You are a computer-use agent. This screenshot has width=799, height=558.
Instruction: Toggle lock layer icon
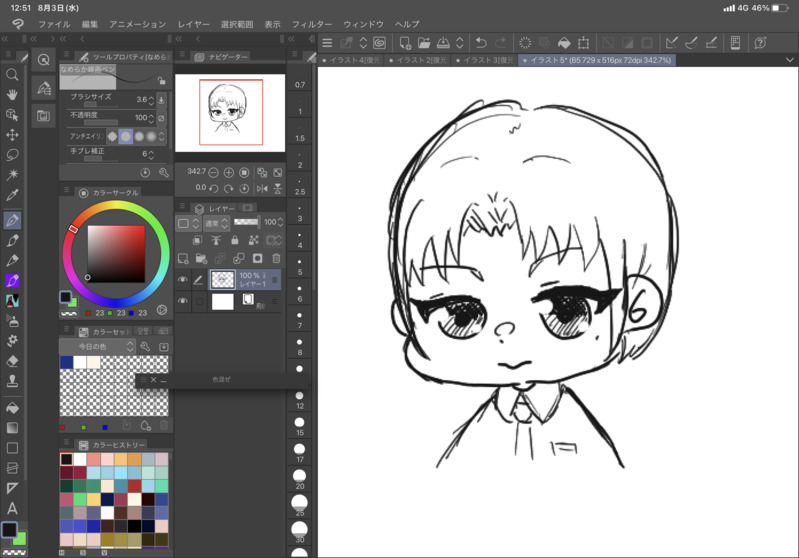(x=234, y=240)
